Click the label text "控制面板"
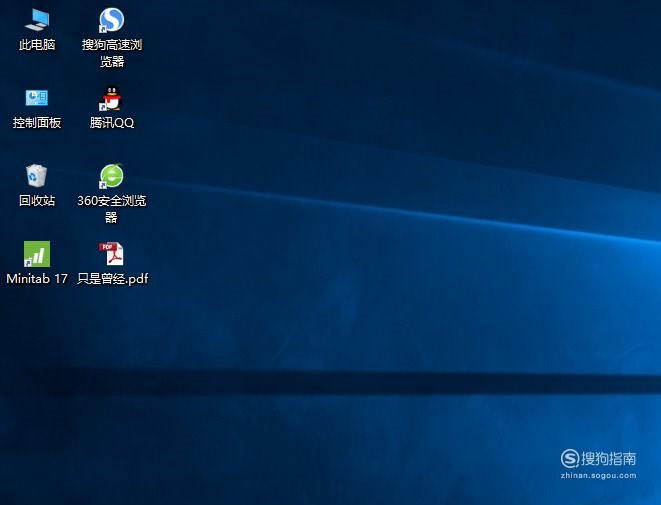 point(37,123)
